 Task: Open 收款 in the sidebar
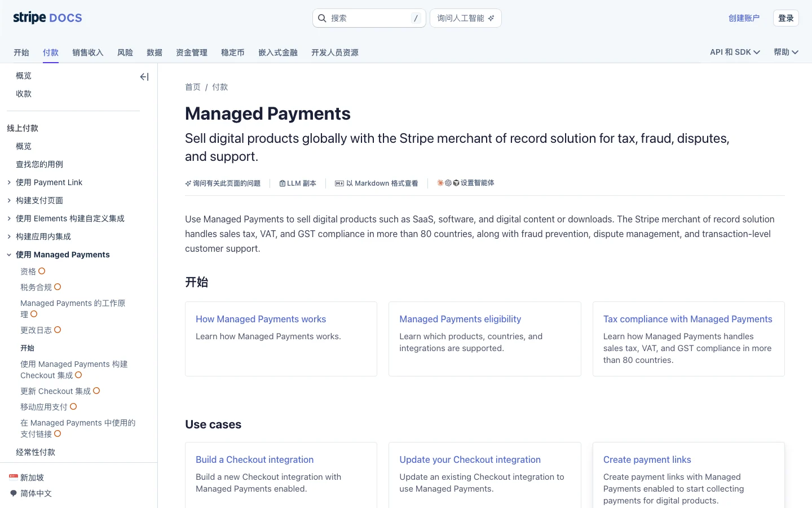click(x=24, y=94)
